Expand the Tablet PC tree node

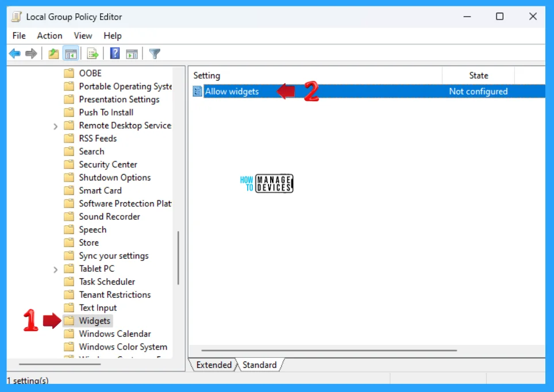(x=56, y=270)
